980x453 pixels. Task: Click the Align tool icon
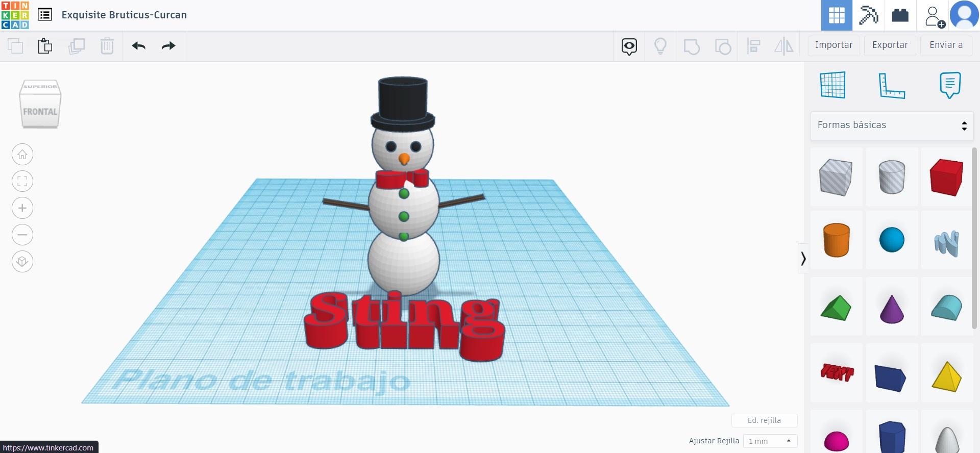(753, 46)
